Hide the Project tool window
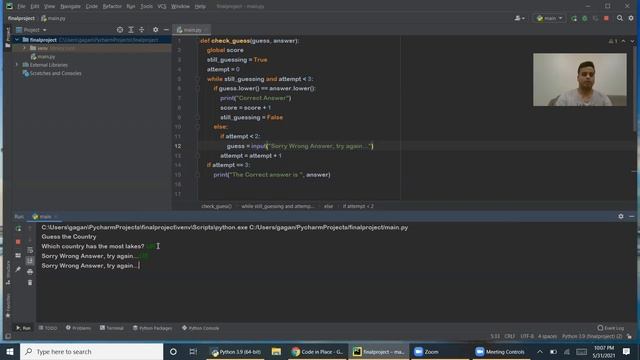The image size is (640, 360). point(166,30)
